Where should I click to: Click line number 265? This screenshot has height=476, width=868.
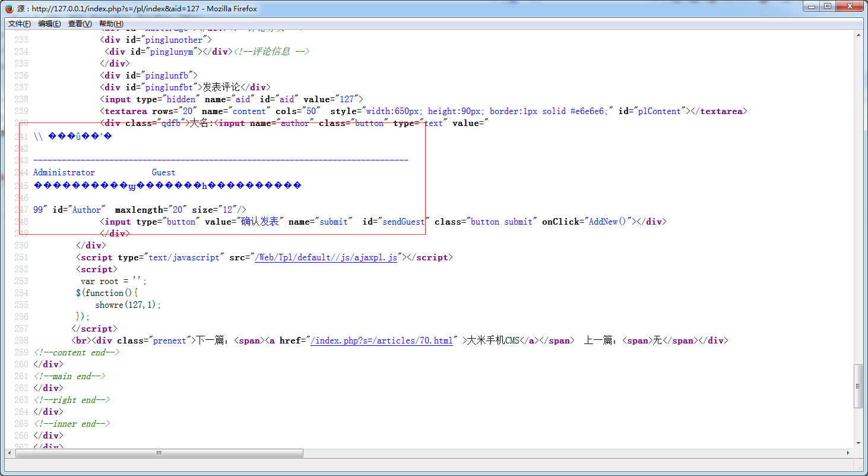[x=21, y=424]
